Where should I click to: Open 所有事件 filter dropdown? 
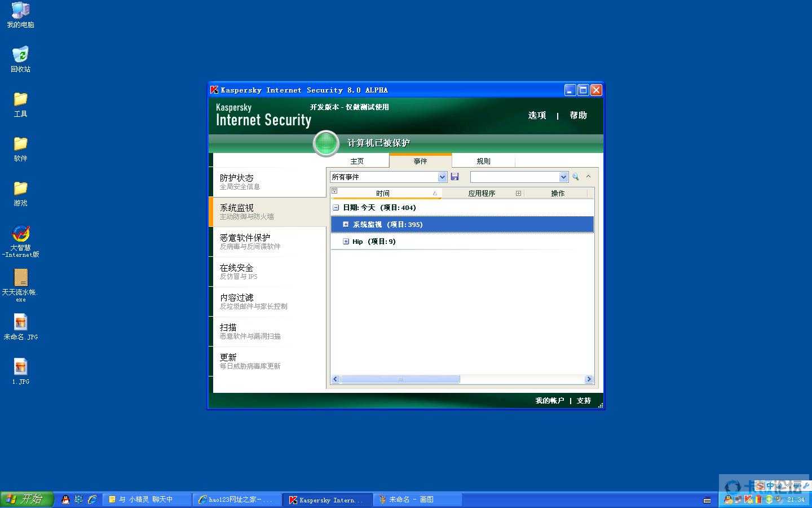(442, 177)
